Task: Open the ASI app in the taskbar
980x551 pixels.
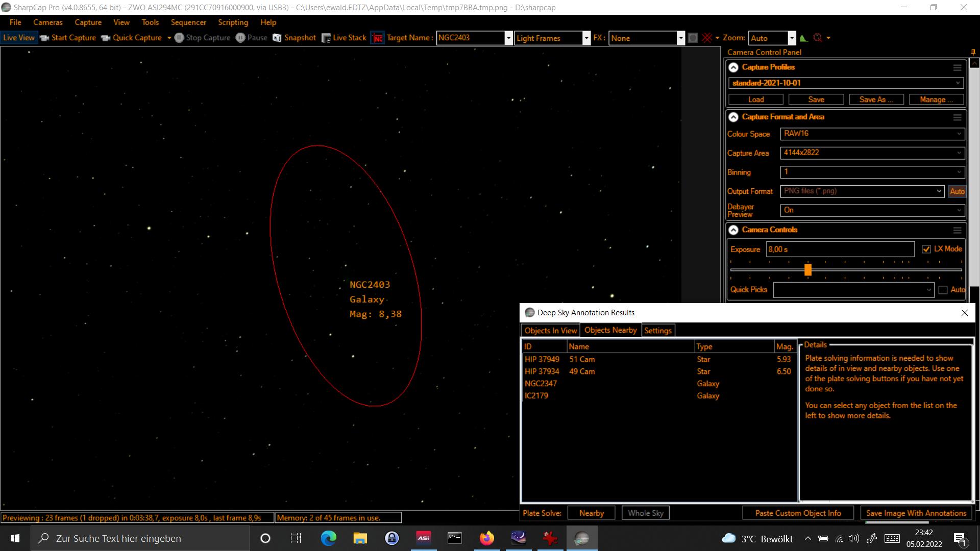Action: click(424, 538)
